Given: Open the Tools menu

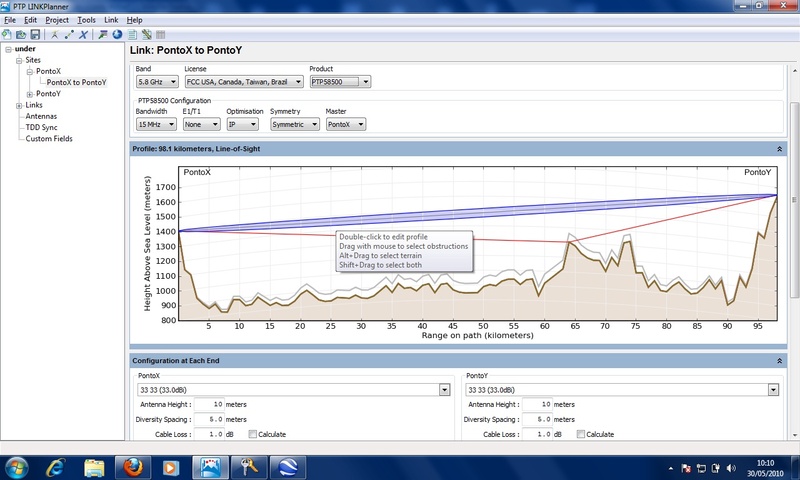Looking at the screenshot, I should pyautogui.click(x=87, y=19).
